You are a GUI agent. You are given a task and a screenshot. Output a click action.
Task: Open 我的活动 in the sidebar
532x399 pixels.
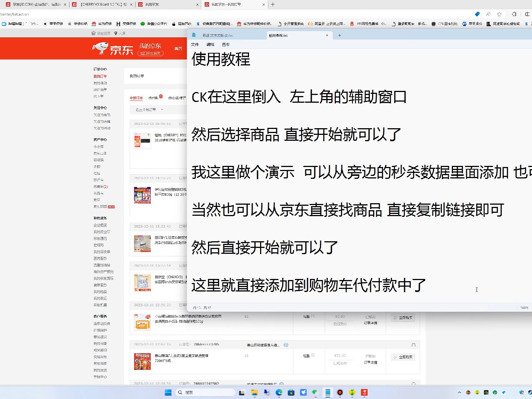[x=100, y=83]
